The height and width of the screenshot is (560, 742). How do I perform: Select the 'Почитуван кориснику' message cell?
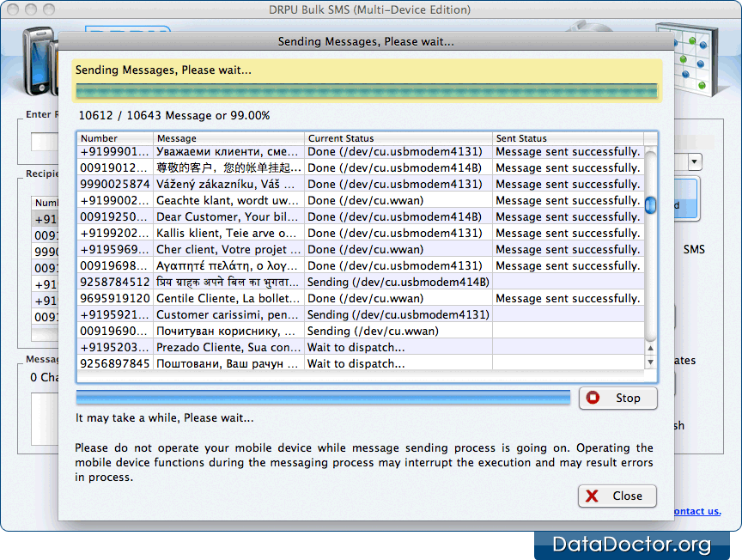(x=228, y=332)
